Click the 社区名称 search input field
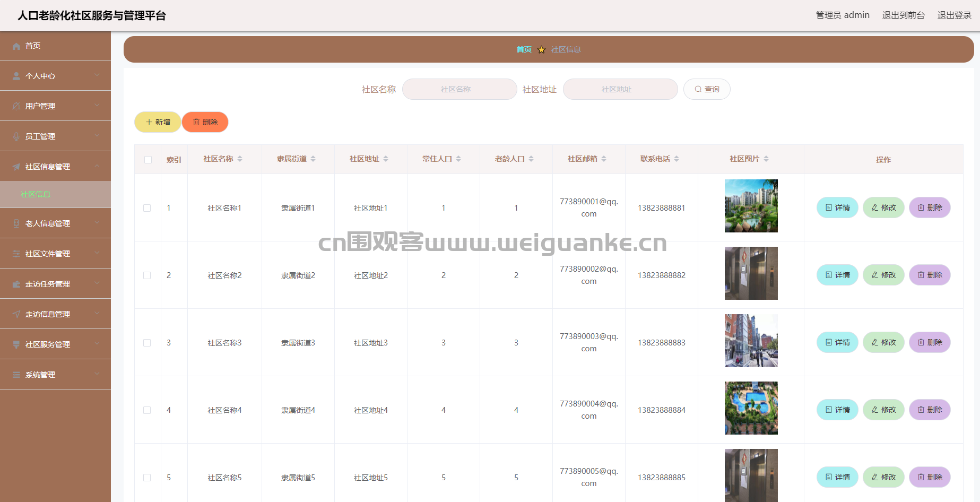 point(459,89)
